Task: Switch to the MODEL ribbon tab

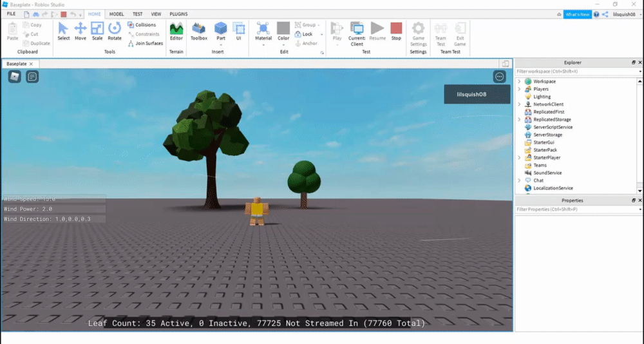Action: click(x=116, y=14)
